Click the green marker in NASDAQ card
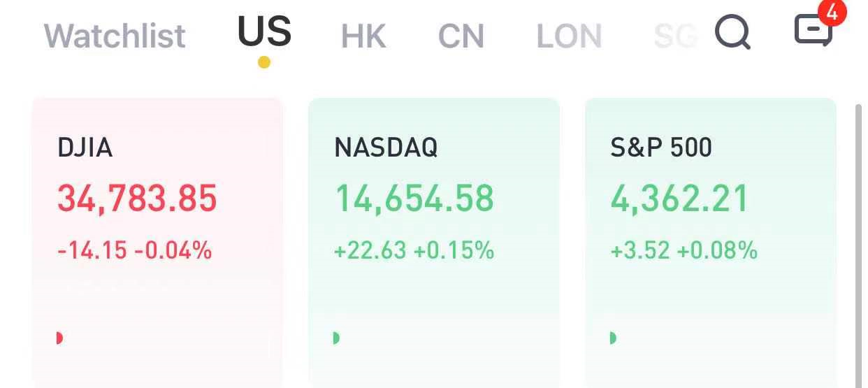The width and height of the screenshot is (868, 388). 336,338
